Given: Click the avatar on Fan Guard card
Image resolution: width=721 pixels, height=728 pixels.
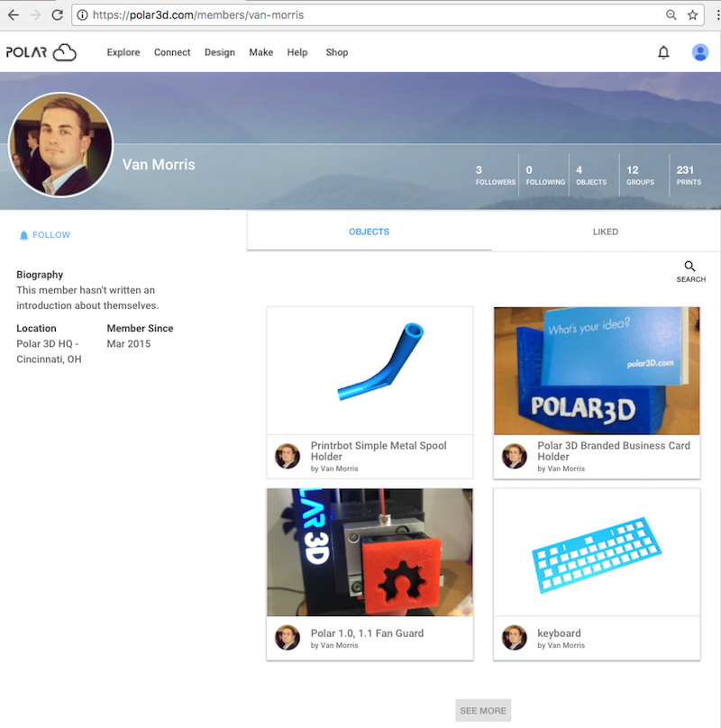Looking at the screenshot, I should 287,638.
